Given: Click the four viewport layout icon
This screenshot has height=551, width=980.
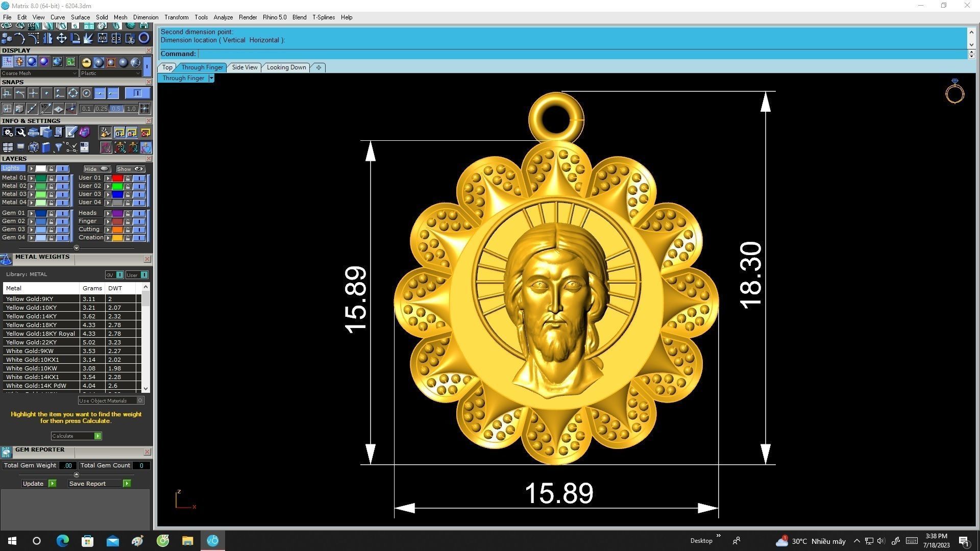Looking at the screenshot, I should (x=8, y=147).
